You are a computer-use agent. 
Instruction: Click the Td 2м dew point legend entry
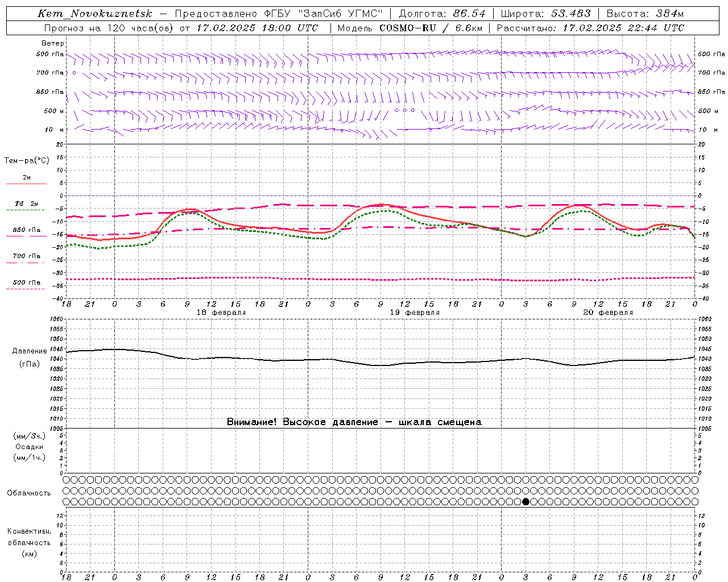click(x=26, y=203)
